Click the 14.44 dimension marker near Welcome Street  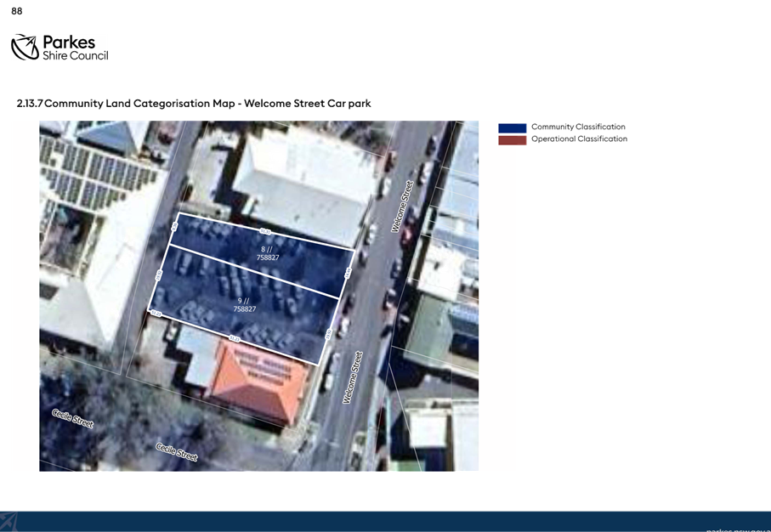click(348, 274)
